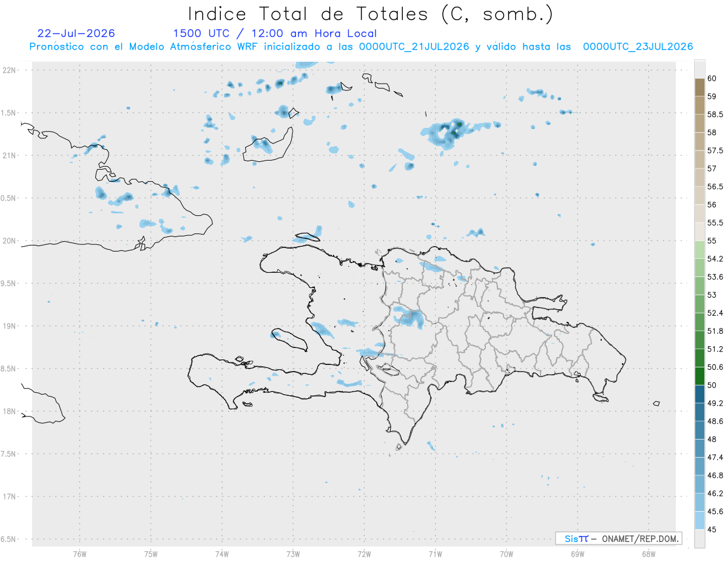Click the "20N" latitude label
This screenshot has height=562, width=728.
click(x=9, y=241)
